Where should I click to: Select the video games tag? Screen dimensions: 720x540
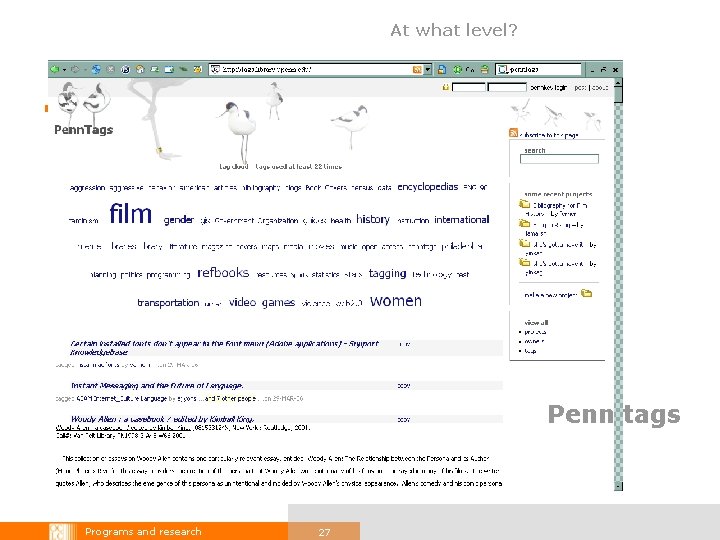tap(262, 302)
